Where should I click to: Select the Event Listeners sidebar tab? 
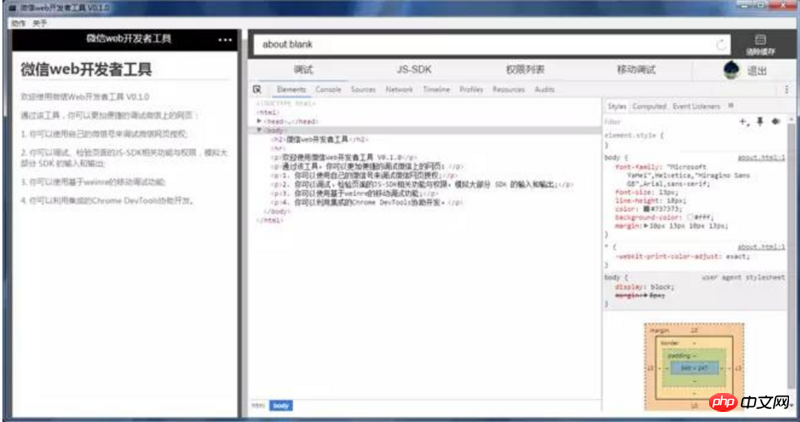(696, 106)
